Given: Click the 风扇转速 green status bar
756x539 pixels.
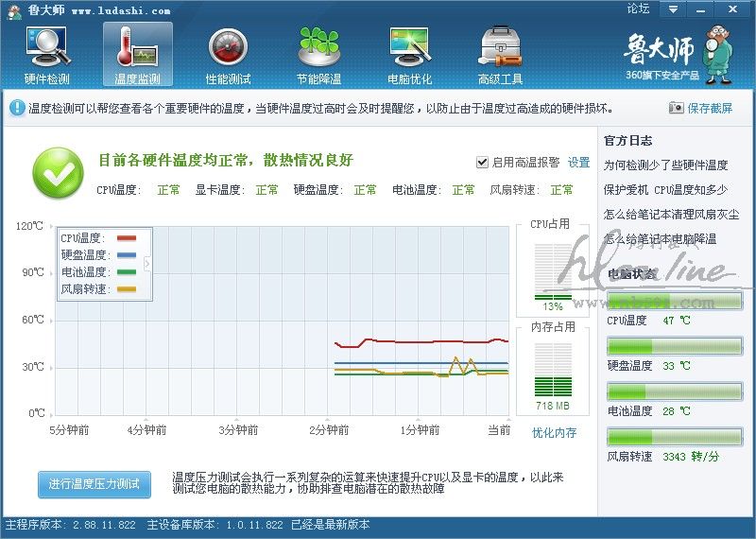Looking at the screenshot, I should 674,437.
